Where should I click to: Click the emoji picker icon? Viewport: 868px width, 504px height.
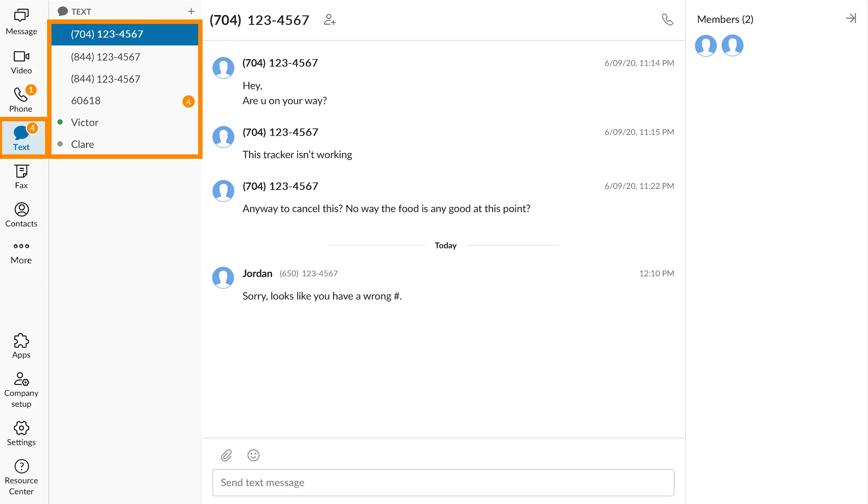click(x=254, y=455)
